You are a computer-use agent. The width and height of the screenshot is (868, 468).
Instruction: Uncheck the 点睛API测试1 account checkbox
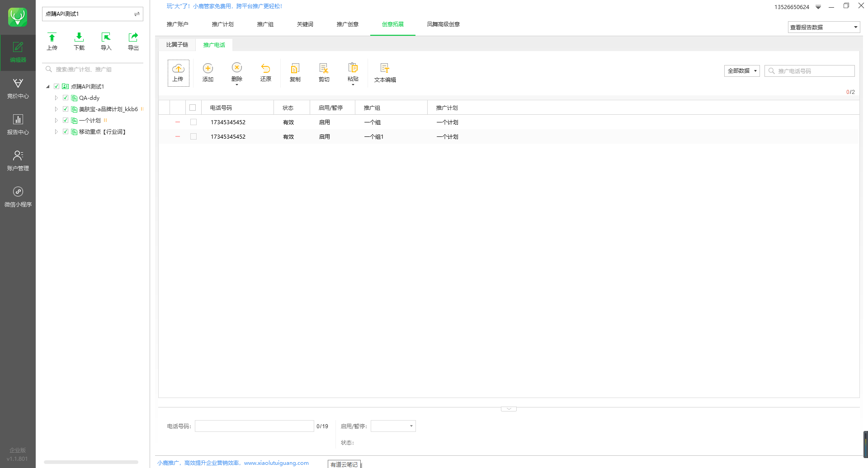[57, 86]
